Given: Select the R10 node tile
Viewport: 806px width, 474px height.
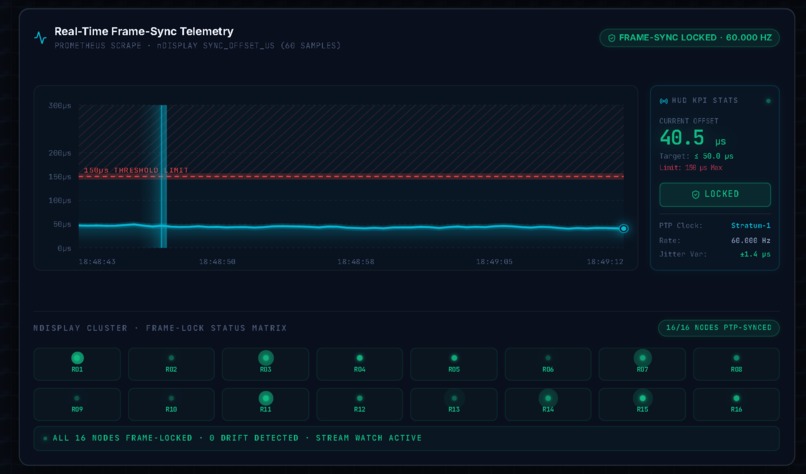Looking at the screenshot, I should (x=171, y=404).
